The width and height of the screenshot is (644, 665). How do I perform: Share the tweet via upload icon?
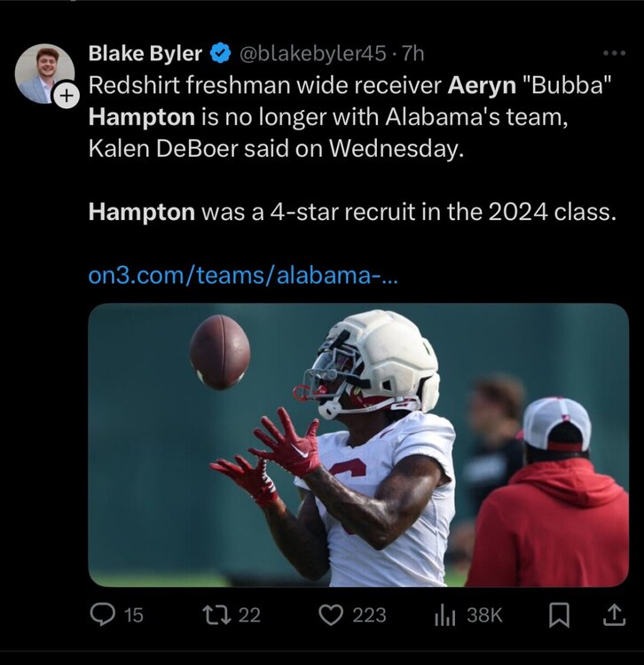[614, 614]
